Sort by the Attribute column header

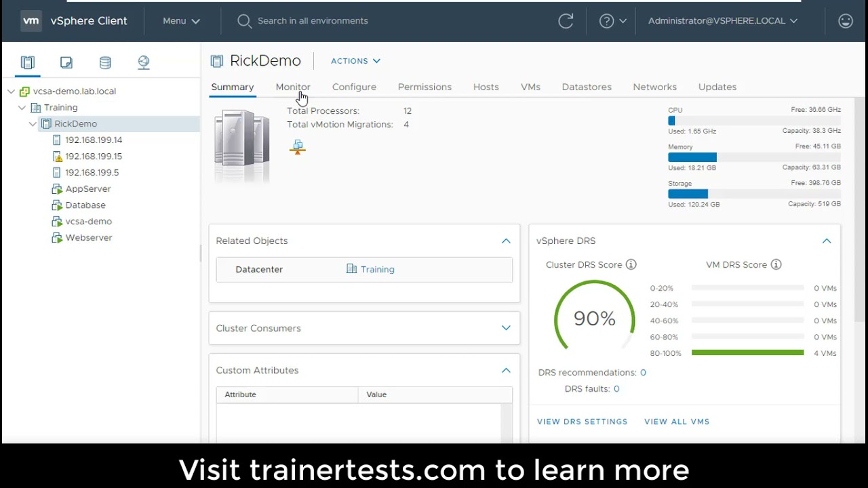287,394
